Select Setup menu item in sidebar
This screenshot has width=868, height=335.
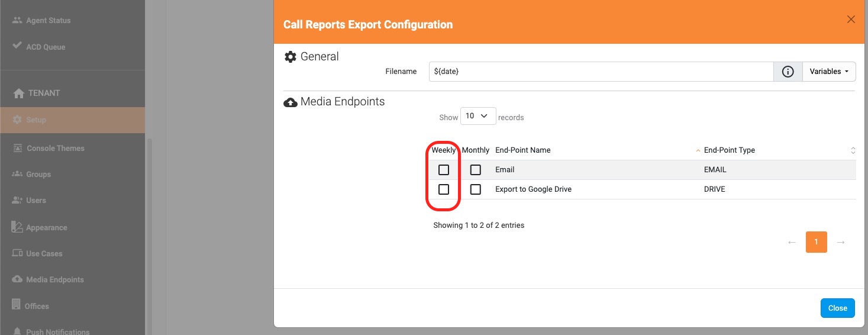coord(72,120)
